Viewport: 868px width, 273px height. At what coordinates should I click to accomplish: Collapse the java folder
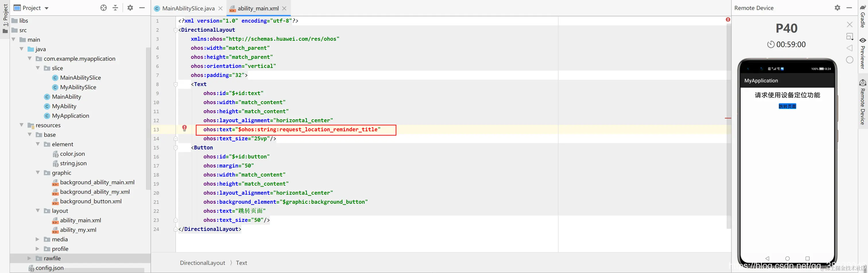(x=22, y=49)
